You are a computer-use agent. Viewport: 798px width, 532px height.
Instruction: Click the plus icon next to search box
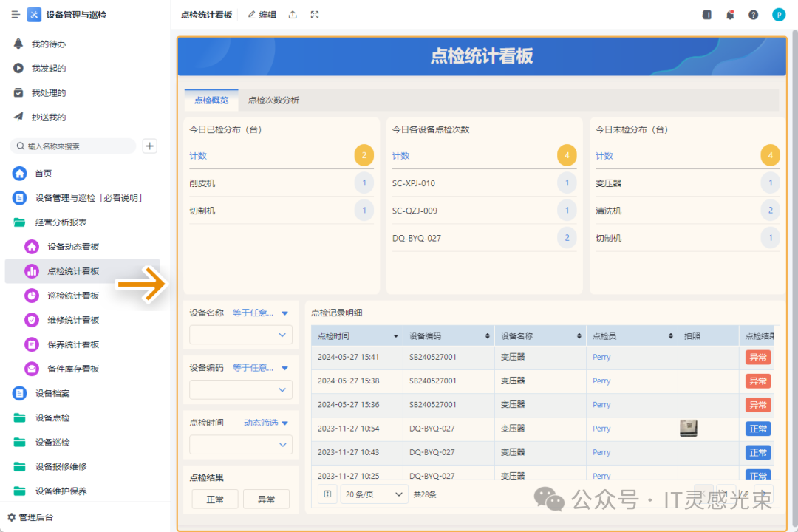(150, 146)
